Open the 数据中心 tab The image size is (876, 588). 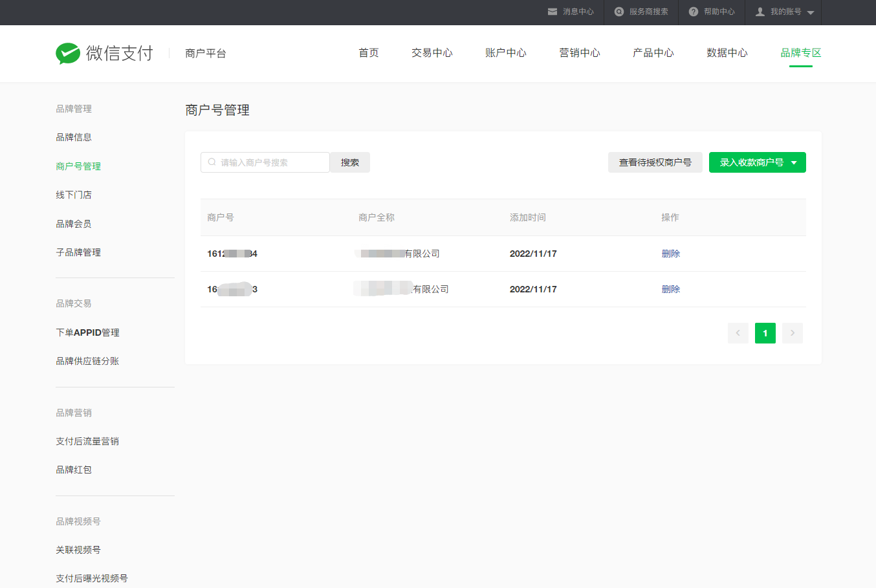coord(727,53)
